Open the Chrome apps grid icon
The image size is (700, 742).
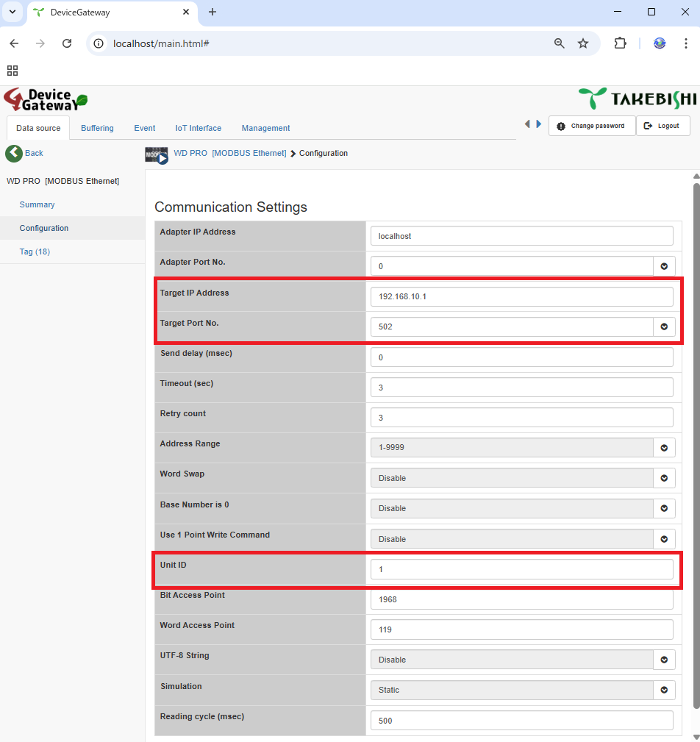point(12,71)
